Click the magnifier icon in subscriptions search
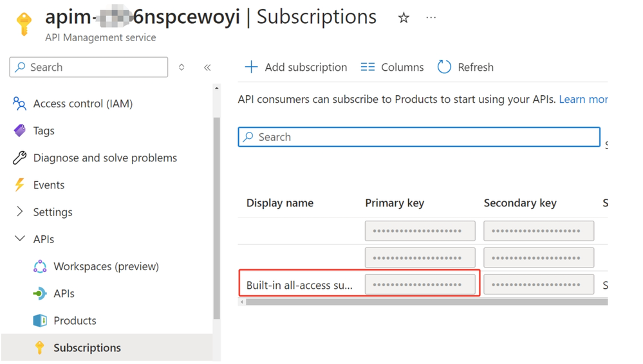Screen dimensions: 643x364 pyautogui.click(x=248, y=137)
